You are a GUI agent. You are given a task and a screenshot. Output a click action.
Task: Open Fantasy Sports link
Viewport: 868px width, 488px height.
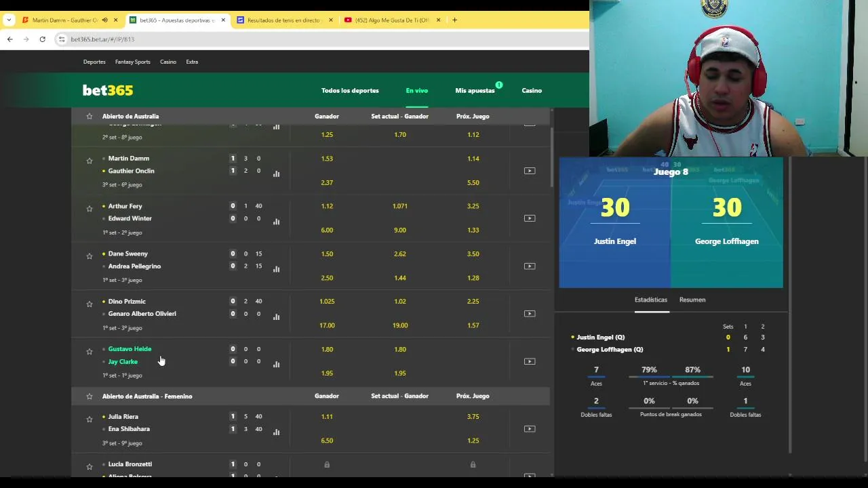(x=133, y=62)
